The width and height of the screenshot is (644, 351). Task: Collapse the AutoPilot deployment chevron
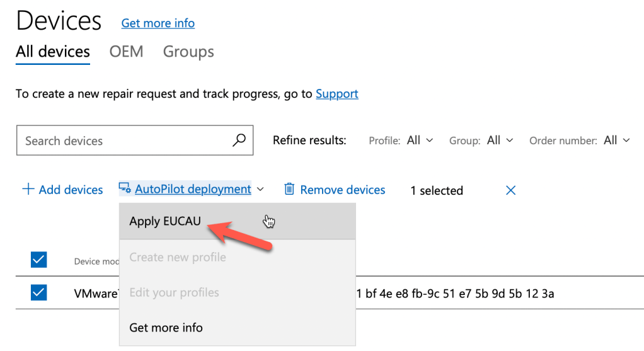click(260, 190)
